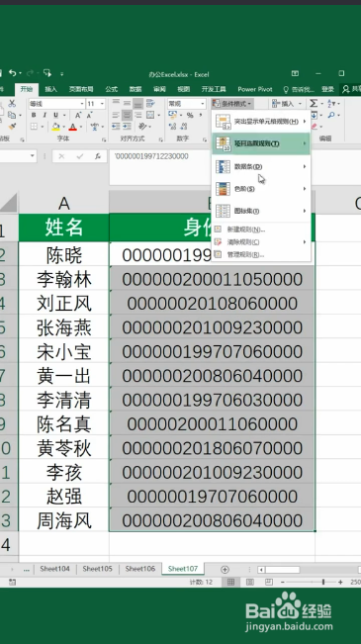The image size is (361, 644).
Task: Click the cell borders icon
Action: coord(34,127)
